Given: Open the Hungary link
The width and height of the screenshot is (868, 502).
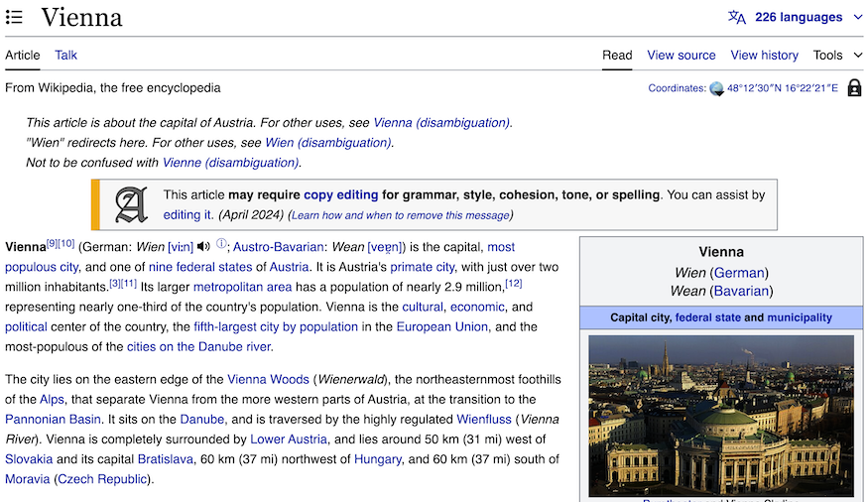Looking at the screenshot, I should [x=378, y=458].
